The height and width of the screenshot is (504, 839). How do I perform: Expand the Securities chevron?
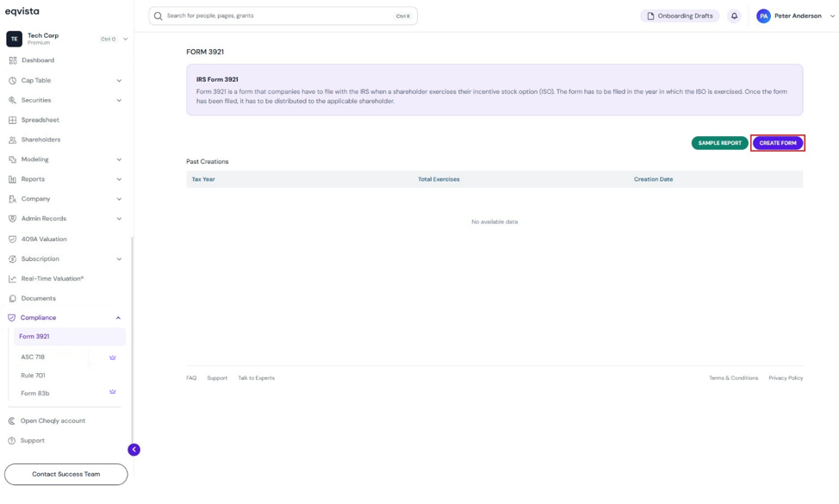(x=119, y=101)
